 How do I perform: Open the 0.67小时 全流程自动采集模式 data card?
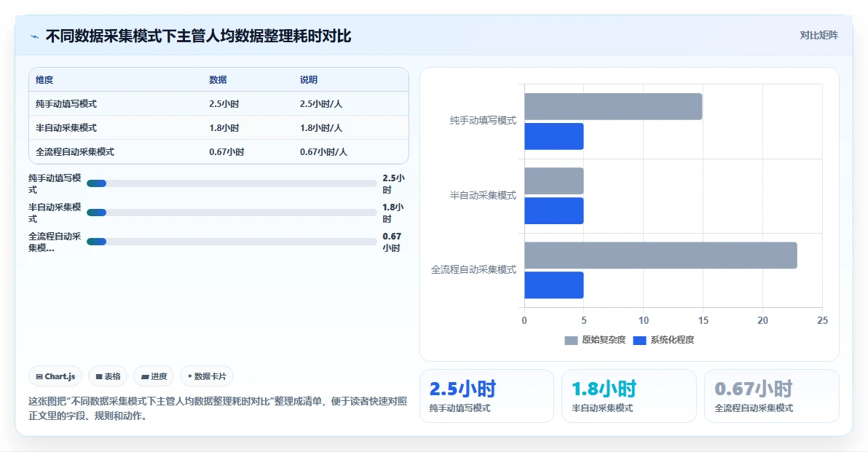click(x=772, y=396)
